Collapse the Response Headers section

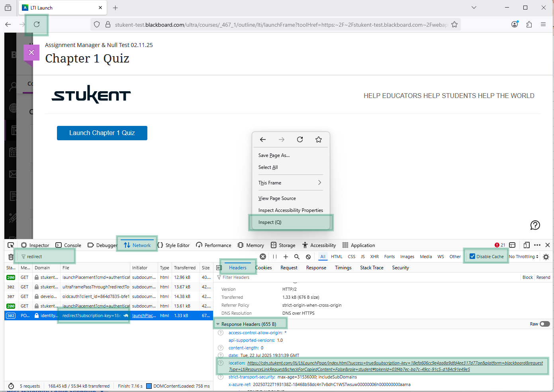pos(218,324)
